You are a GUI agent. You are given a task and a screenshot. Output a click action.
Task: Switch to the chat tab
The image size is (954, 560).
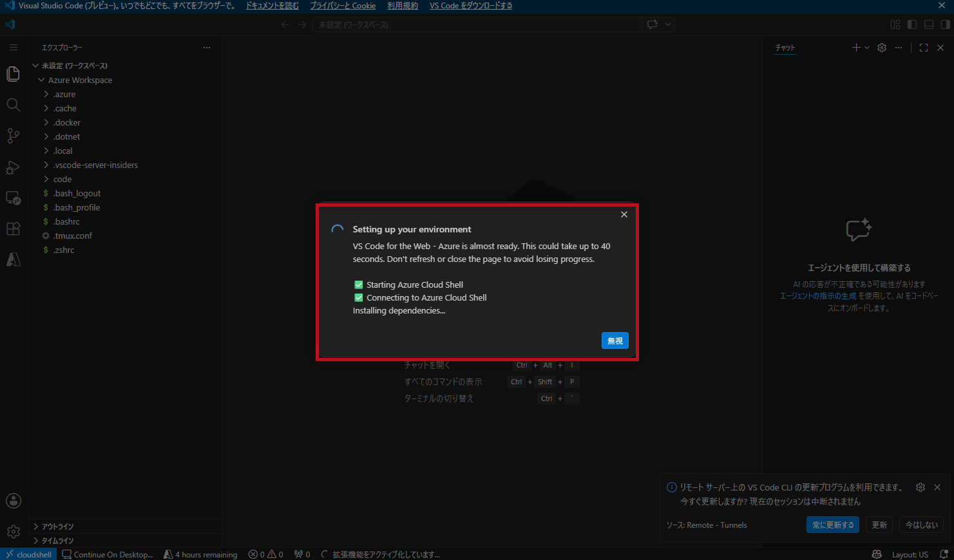pyautogui.click(x=785, y=48)
